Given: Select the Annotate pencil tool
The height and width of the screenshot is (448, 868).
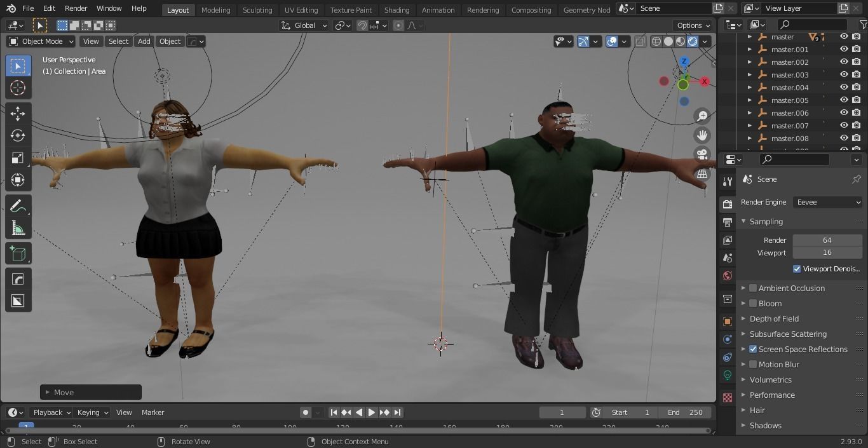Looking at the screenshot, I should (x=18, y=206).
